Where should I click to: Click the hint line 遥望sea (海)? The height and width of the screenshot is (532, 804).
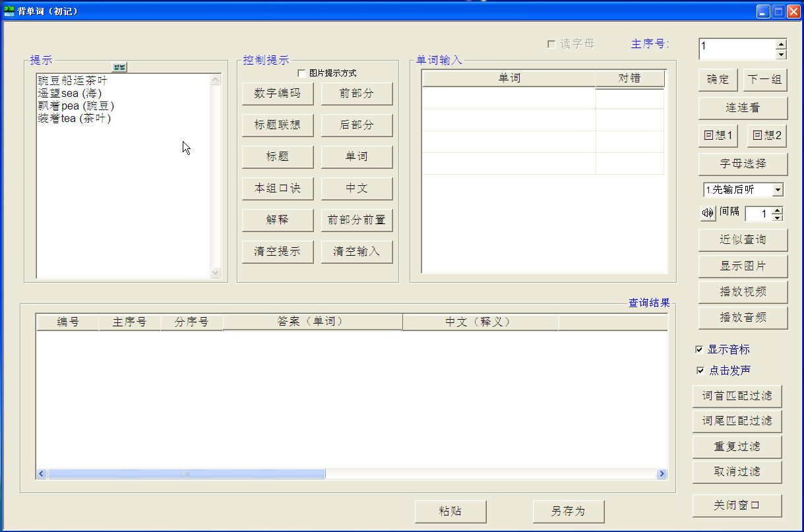70,94
